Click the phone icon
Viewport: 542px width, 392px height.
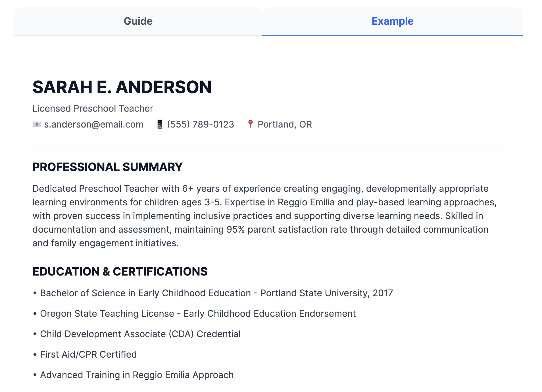160,124
